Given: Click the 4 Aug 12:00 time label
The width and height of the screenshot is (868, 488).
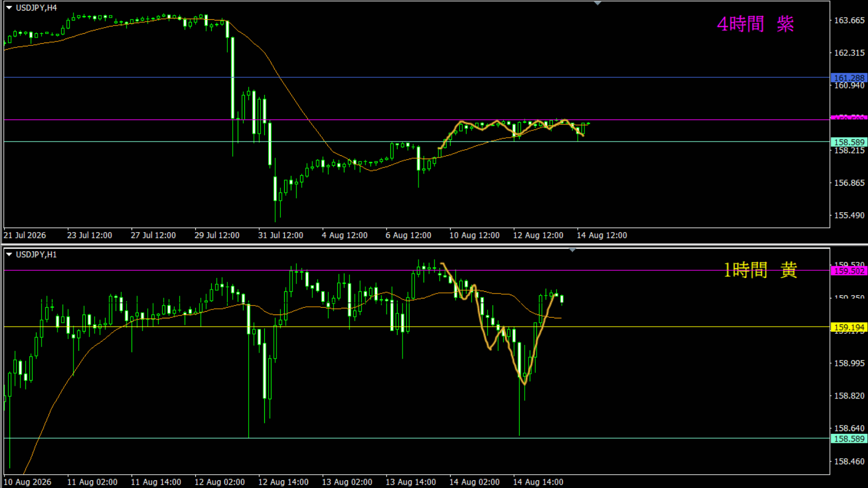Looking at the screenshot, I should [x=344, y=235].
